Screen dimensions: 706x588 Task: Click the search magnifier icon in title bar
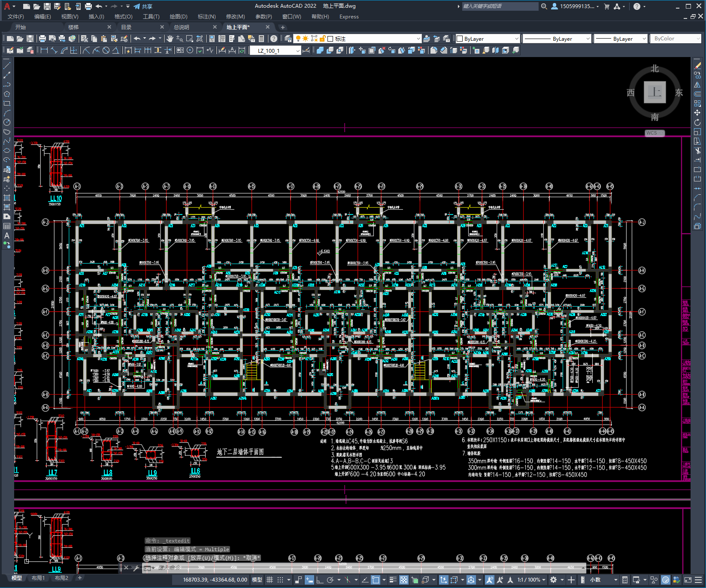(544, 6)
